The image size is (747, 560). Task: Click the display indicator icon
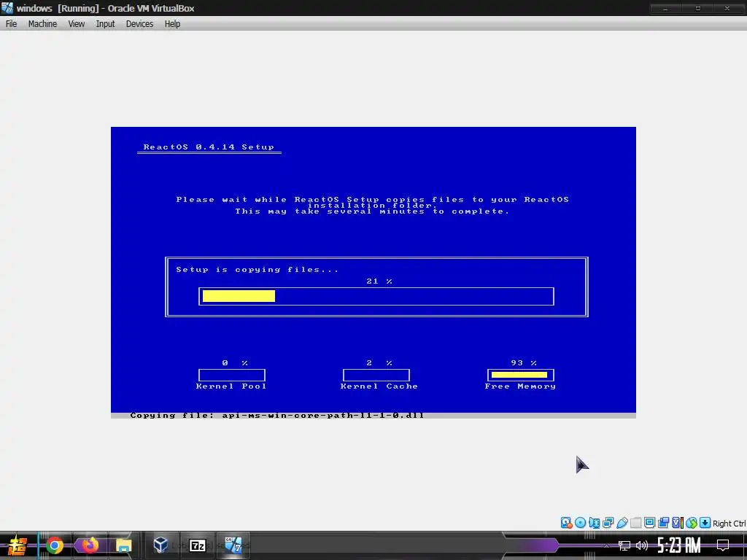point(649,523)
